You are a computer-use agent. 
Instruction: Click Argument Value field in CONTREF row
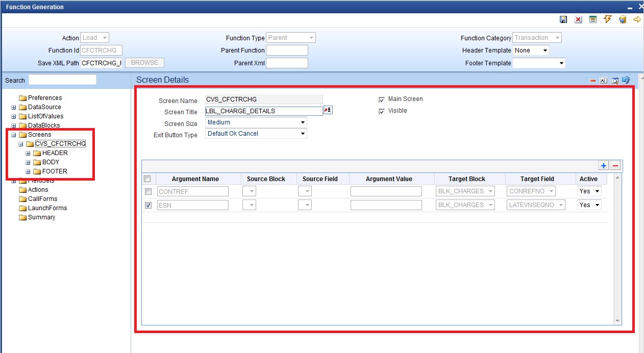click(386, 191)
